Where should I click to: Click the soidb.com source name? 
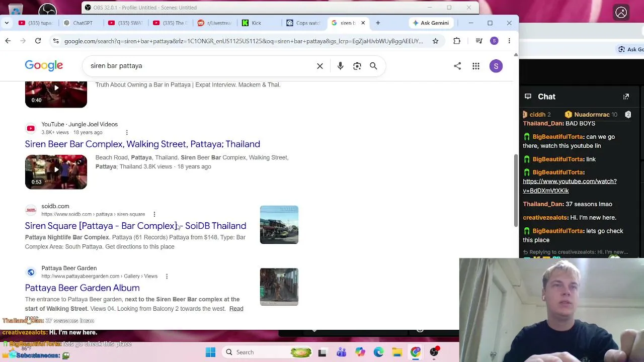coord(55,206)
